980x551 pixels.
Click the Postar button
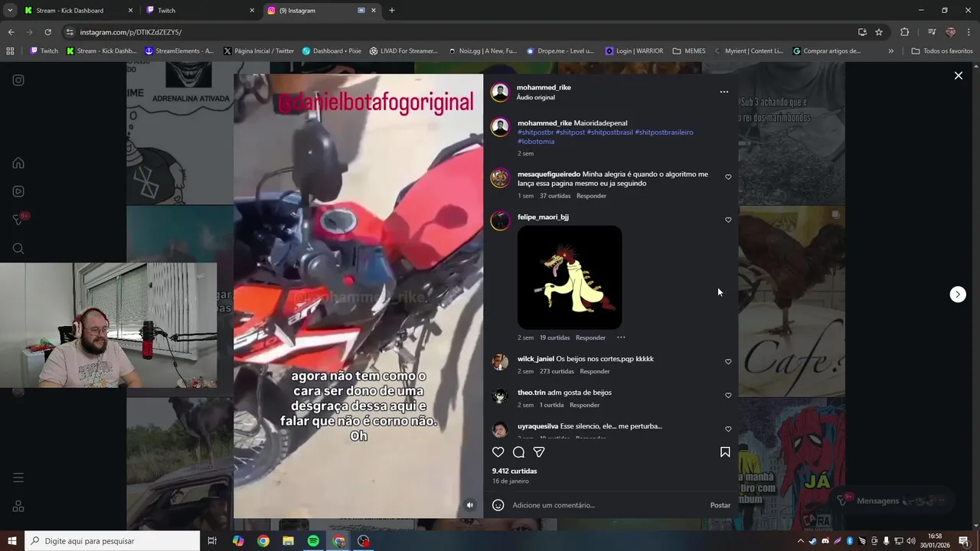(x=720, y=505)
